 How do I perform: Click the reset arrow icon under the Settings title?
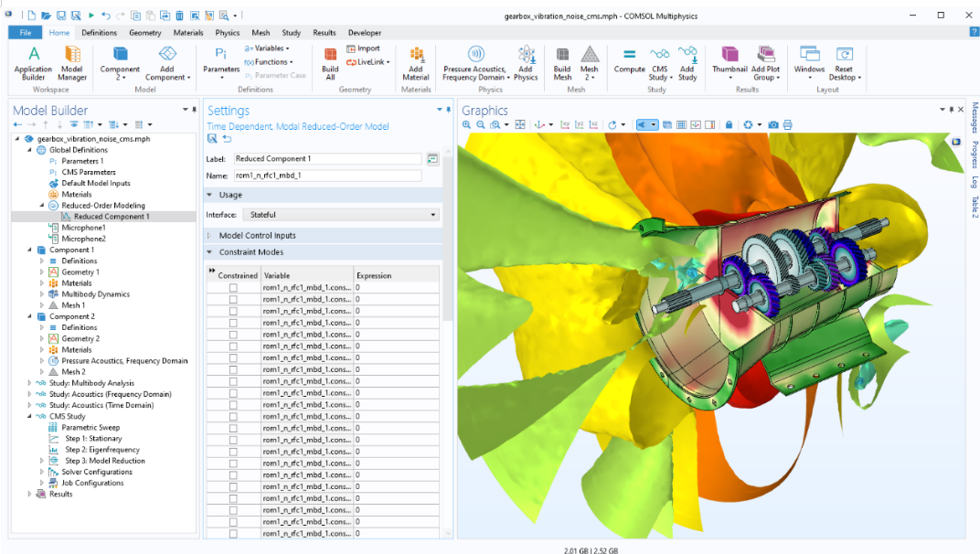pyautogui.click(x=227, y=139)
